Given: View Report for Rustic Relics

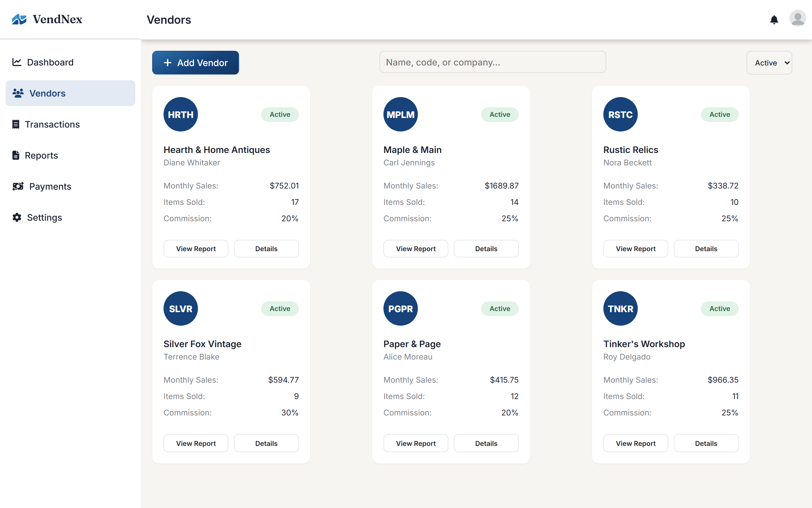Looking at the screenshot, I should pos(636,249).
